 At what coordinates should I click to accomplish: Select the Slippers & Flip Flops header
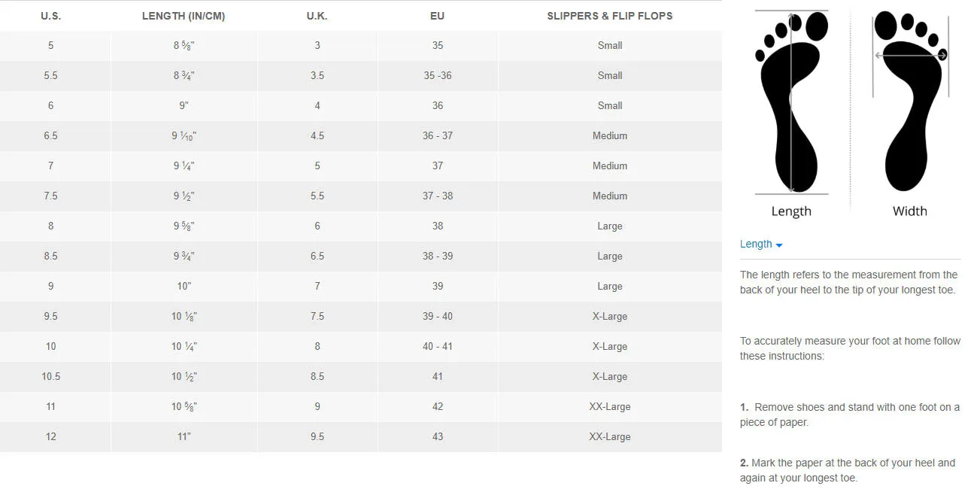point(609,16)
